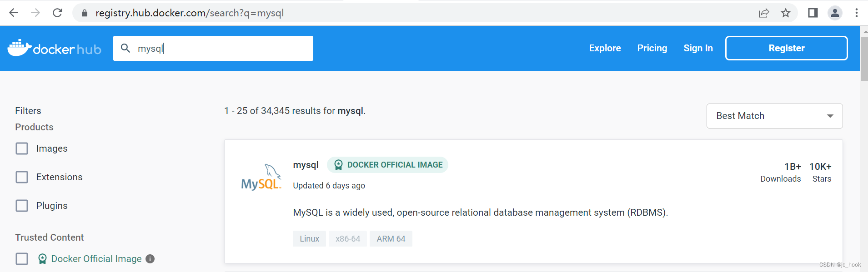Open the browser side panel icon

[813, 13]
